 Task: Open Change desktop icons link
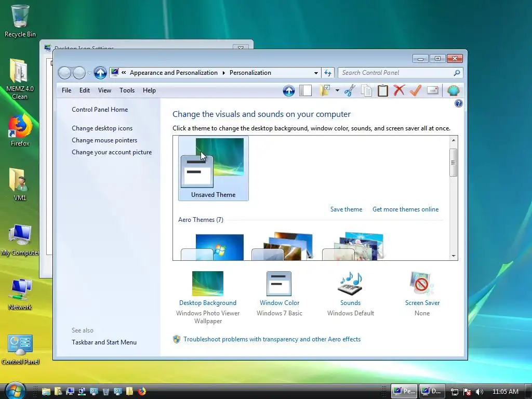pos(102,128)
